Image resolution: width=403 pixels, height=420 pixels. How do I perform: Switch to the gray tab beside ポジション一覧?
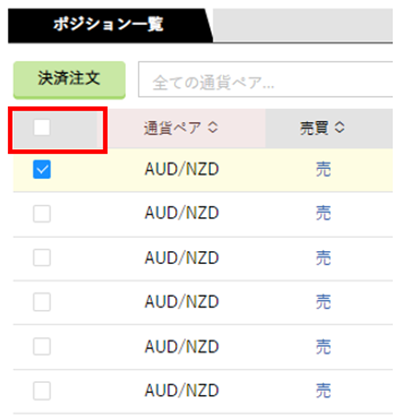303,25
